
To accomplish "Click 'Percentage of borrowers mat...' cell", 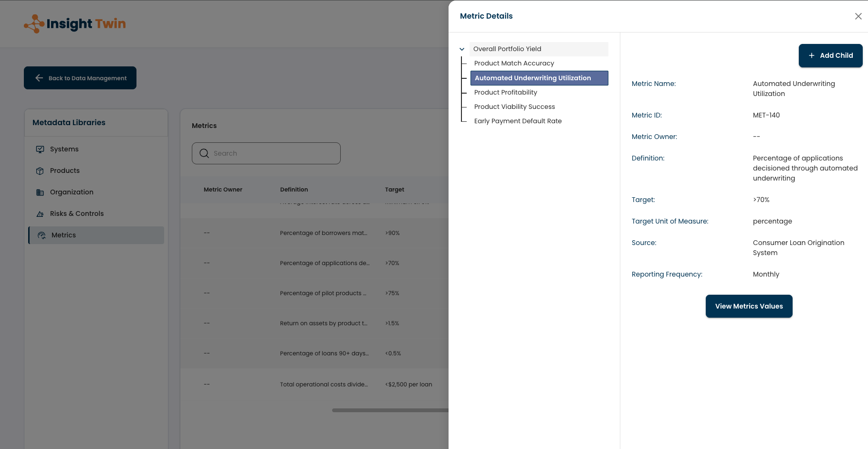I will point(324,234).
